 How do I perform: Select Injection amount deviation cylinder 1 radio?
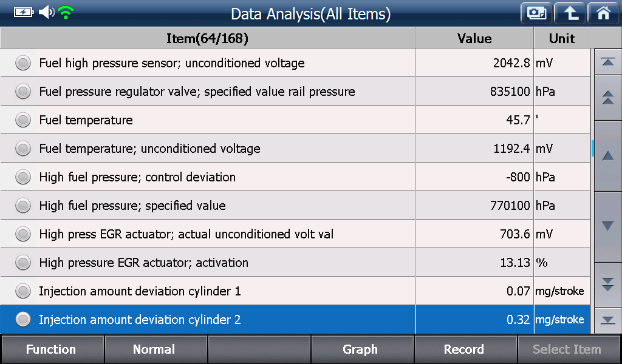tap(23, 291)
